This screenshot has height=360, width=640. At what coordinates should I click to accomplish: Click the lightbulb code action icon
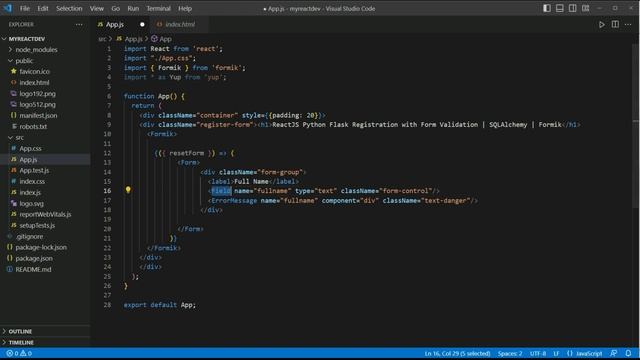click(128, 190)
